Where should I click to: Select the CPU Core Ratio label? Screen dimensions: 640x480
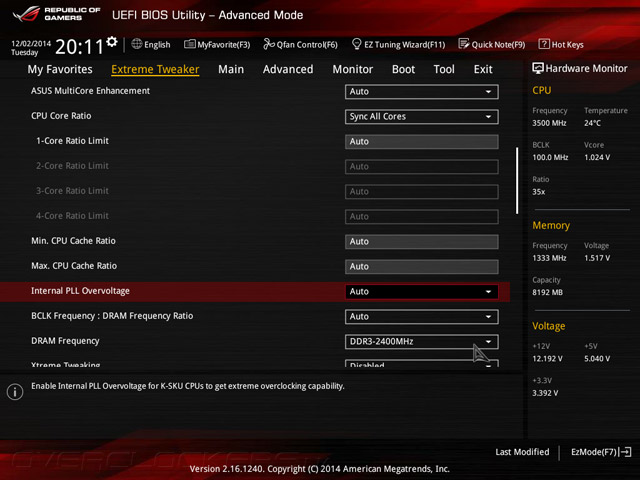(61, 116)
